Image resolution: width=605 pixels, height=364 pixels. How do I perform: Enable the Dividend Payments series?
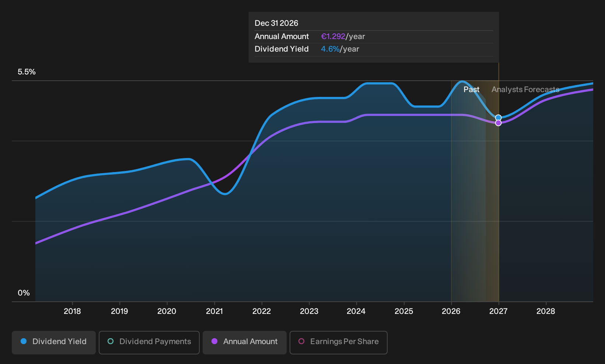pos(149,342)
